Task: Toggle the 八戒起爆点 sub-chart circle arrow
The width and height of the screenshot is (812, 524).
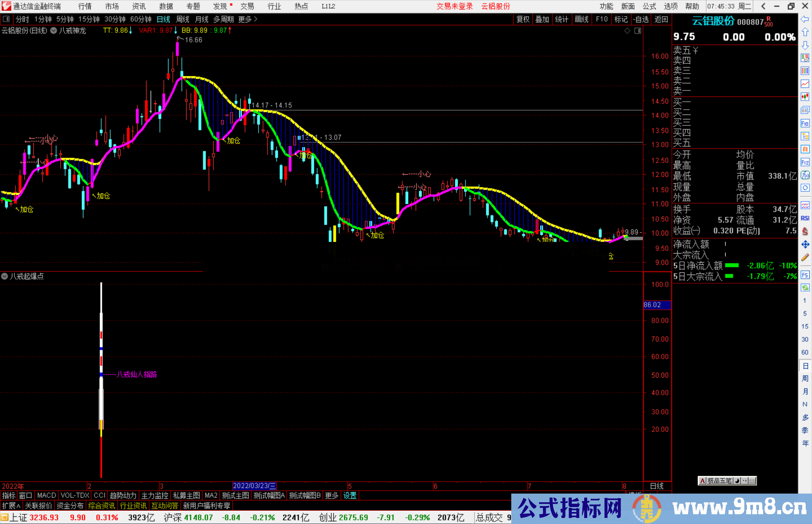Action: (x=5, y=276)
